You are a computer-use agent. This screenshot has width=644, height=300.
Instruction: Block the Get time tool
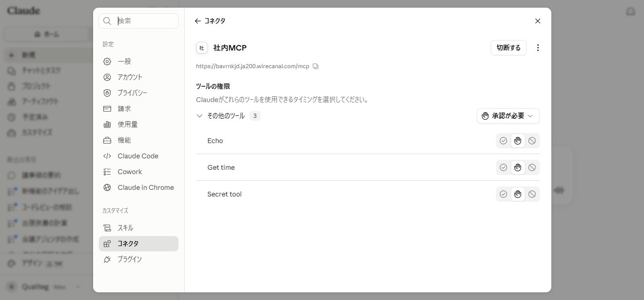(x=532, y=167)
